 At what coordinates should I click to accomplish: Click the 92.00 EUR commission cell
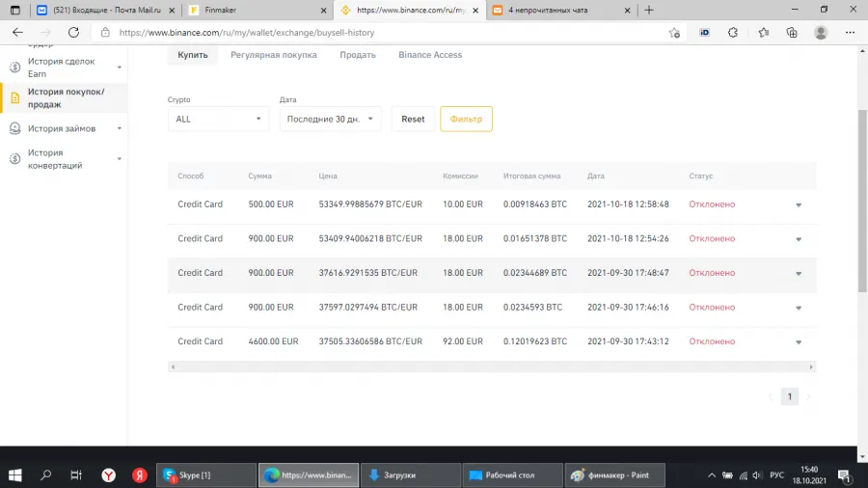pos(462,341)
